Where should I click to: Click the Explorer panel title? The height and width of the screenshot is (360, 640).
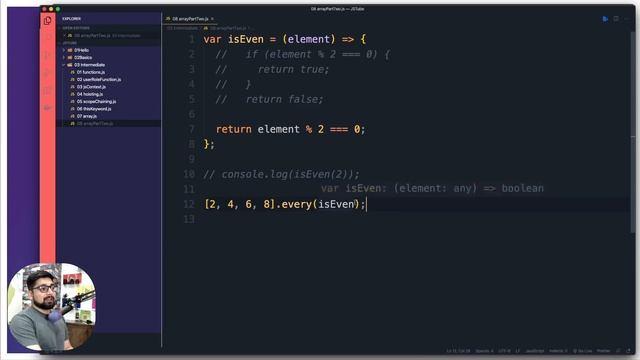pos(71,19)
